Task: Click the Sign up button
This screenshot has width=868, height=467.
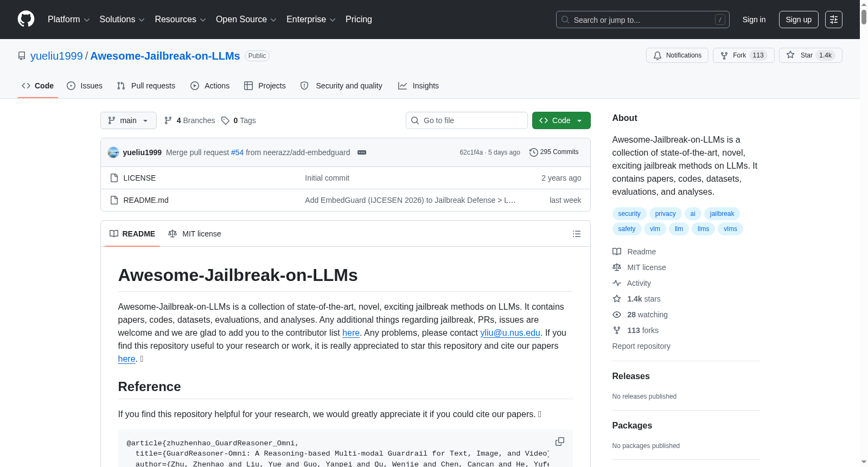Action: click(799, 20)
